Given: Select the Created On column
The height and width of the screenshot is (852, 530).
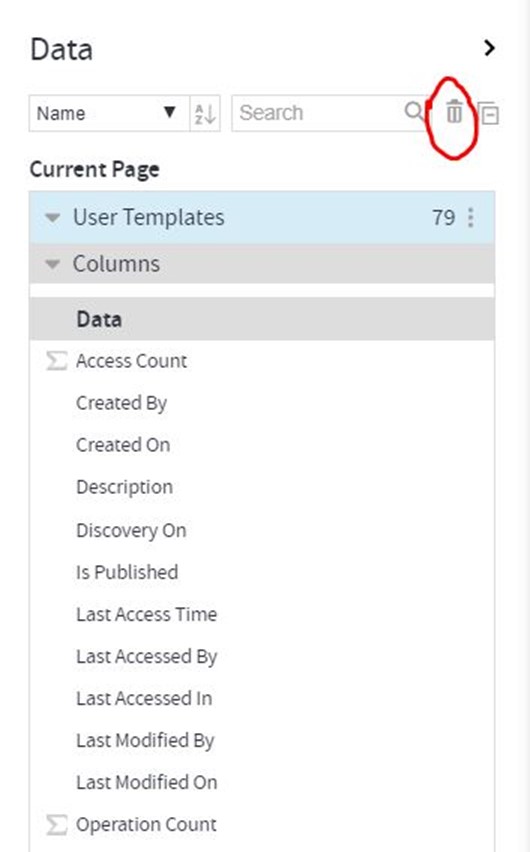Looking at the screenshot, I should pos(123,445).
